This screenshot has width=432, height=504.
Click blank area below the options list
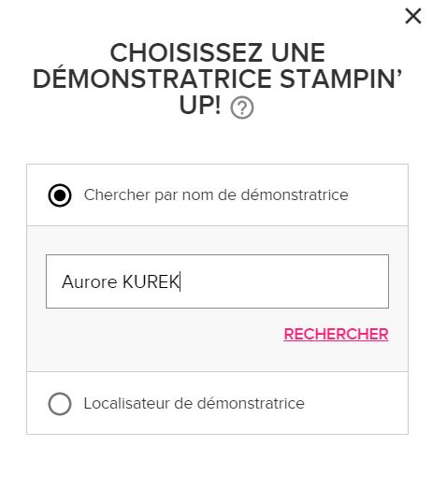pos(217,468)
